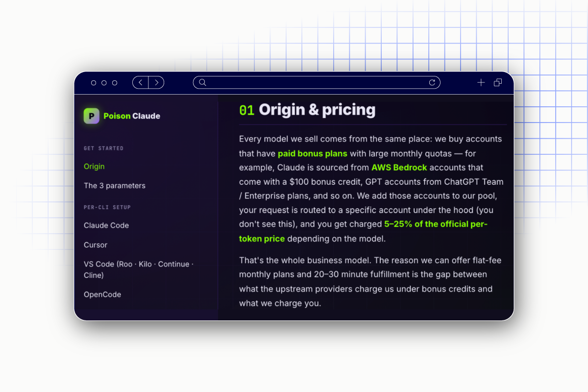Click the highlighted paid bonus plans text
The height and width of the screenshot is (392, 588).
point(313,153)
